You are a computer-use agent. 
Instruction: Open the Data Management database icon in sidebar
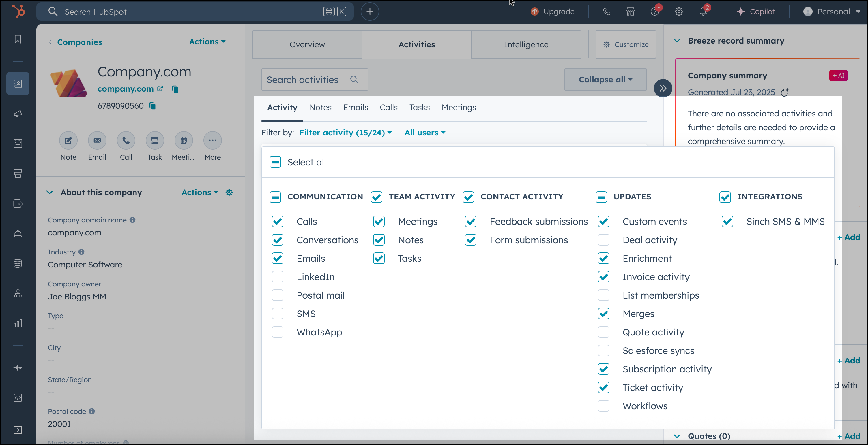(x=18, y=263)
